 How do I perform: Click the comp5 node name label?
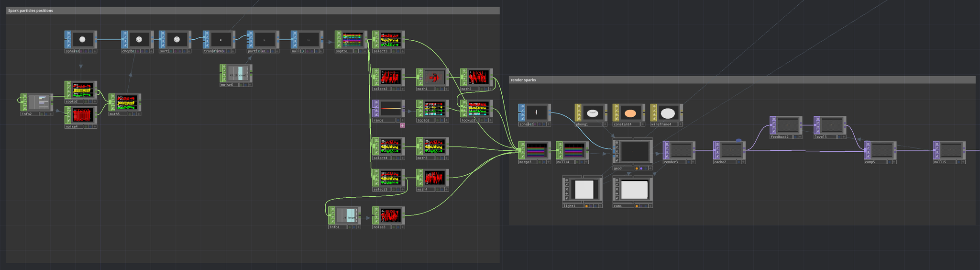coord(870,162)
